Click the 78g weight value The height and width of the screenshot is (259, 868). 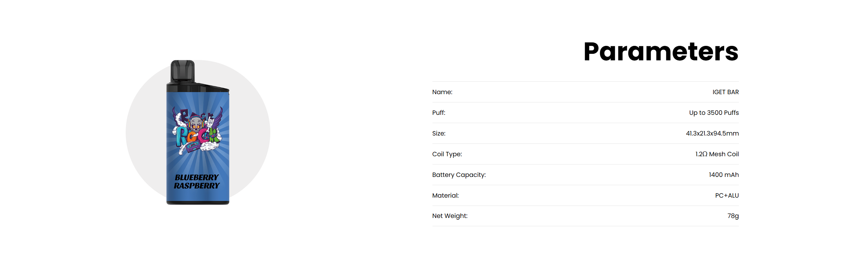[x=733, y=216]
